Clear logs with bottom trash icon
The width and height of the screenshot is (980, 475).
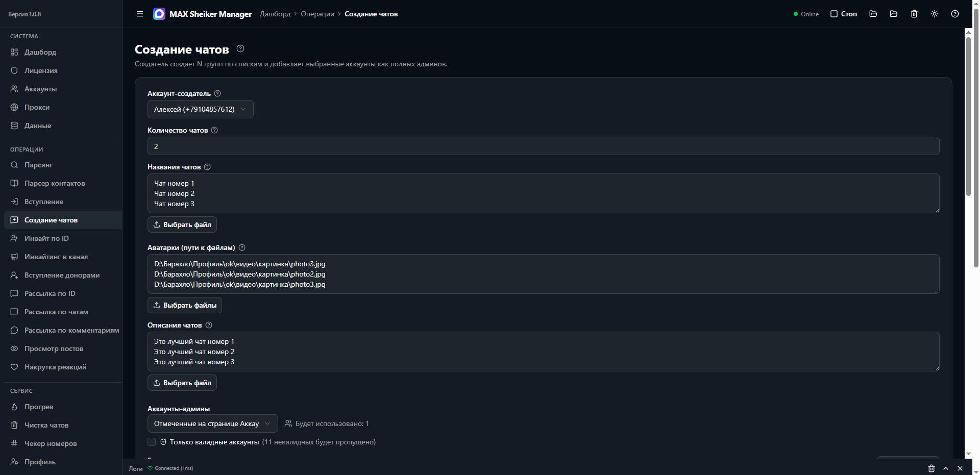click(932, 468)
